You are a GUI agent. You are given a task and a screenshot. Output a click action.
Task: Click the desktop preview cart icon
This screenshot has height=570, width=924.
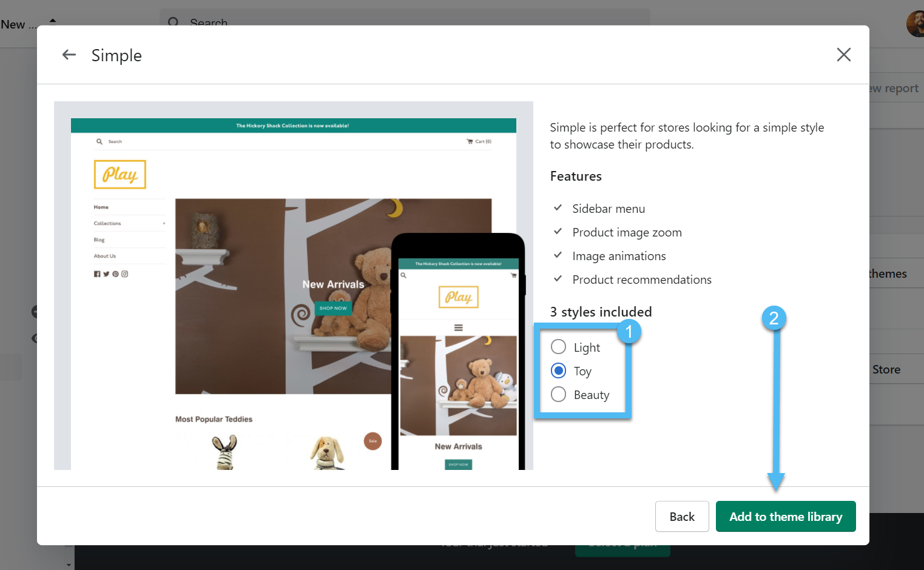click(x=470, y=141)
